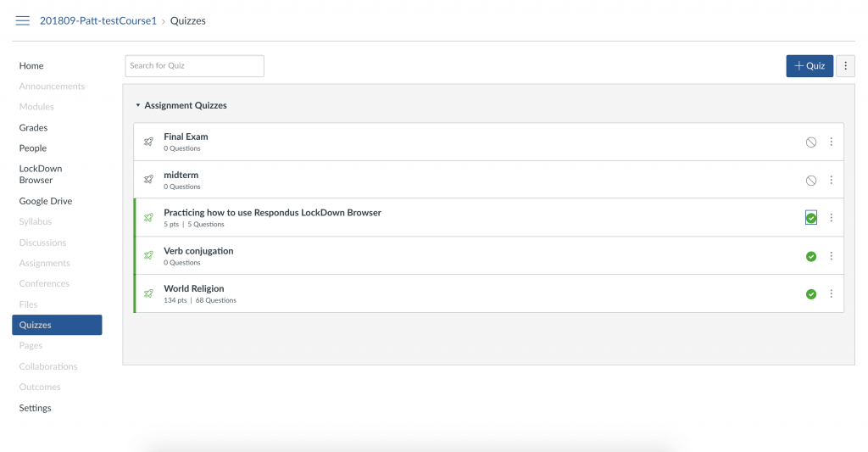Screen dimensions: 868x452
Task: Open the hamburger course navigation menu
Action: 23,21
